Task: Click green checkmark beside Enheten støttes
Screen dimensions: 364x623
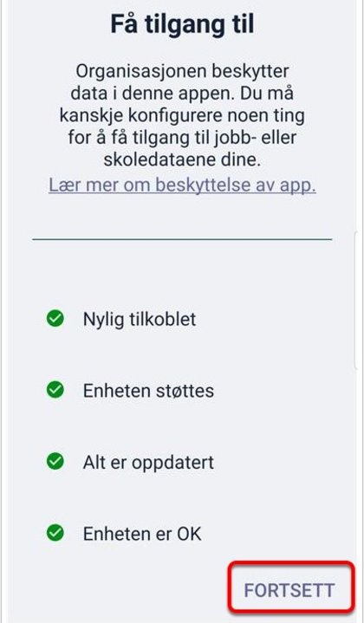Action: tap(55, 390)
